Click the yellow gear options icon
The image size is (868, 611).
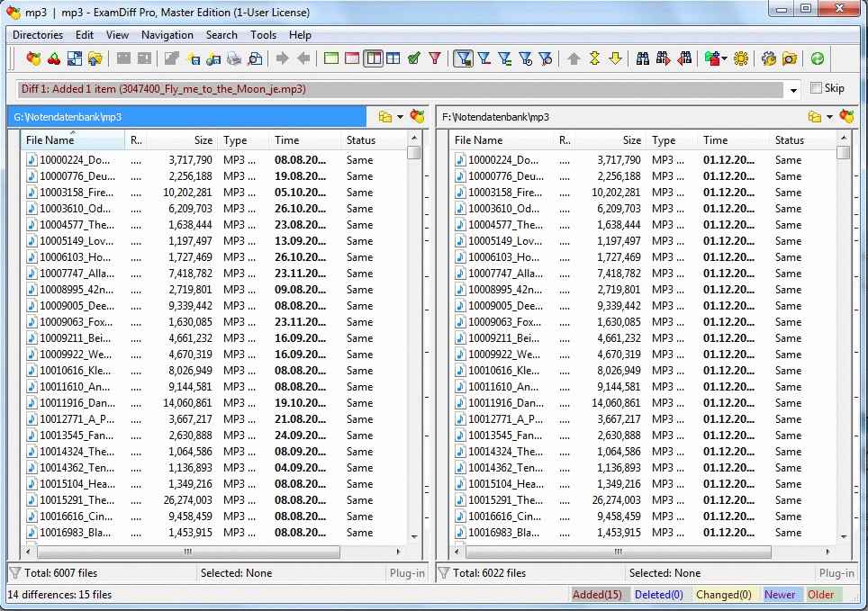[741, 58]
